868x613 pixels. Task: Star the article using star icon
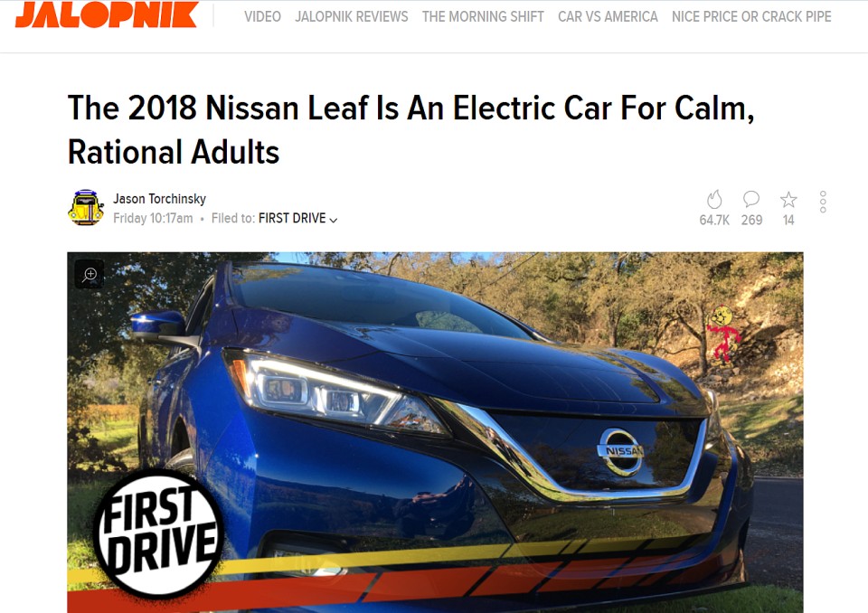788,199
